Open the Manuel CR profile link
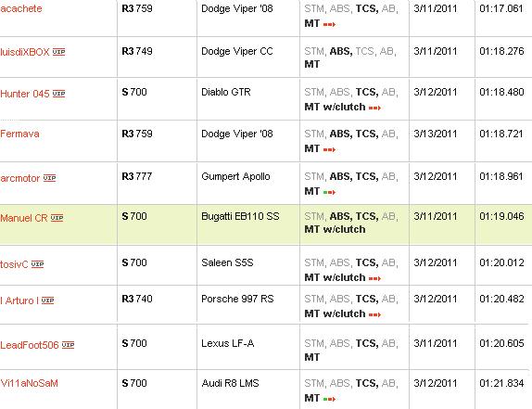Screen dimensions: 532x409 pos(24,218)
